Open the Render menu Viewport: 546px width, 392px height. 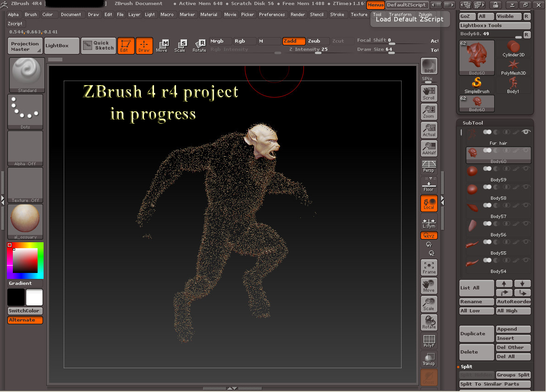tap(298, 15)
